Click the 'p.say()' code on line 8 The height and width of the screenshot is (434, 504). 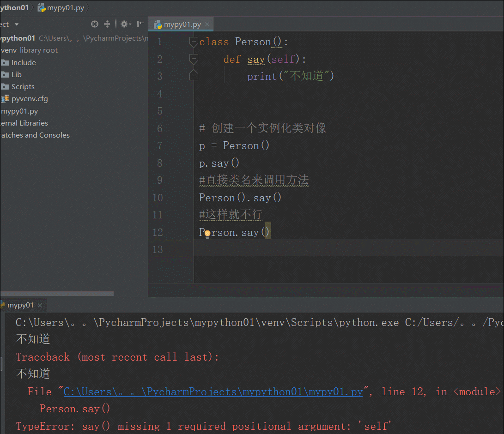(x=219, y=163)
